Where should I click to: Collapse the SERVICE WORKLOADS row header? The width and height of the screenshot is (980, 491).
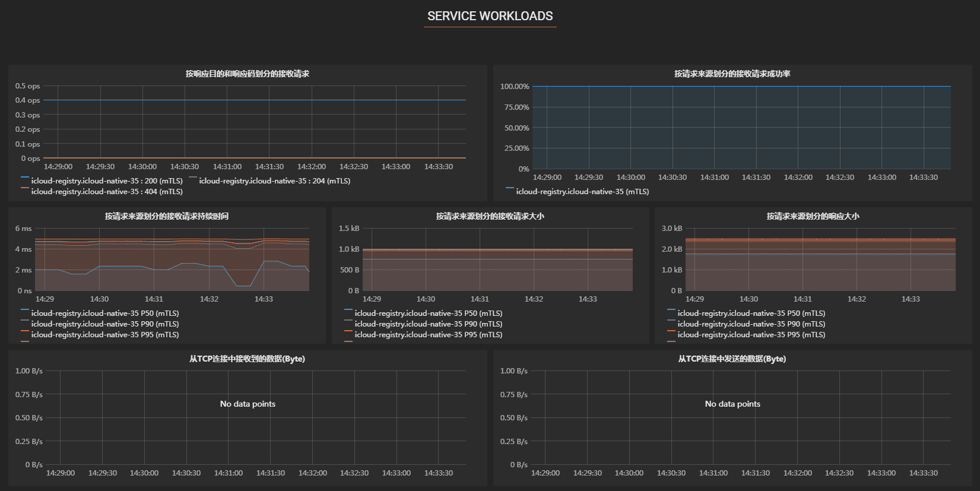pos(490,16)
